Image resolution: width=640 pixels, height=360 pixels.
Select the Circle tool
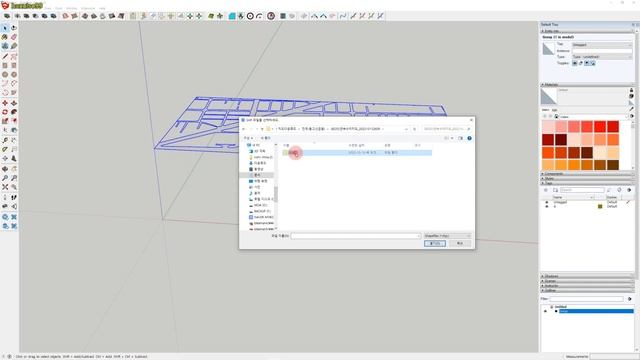point(5,75)
